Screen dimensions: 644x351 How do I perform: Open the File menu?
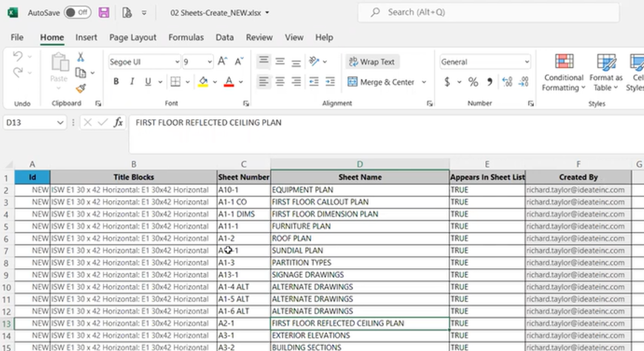17,37
